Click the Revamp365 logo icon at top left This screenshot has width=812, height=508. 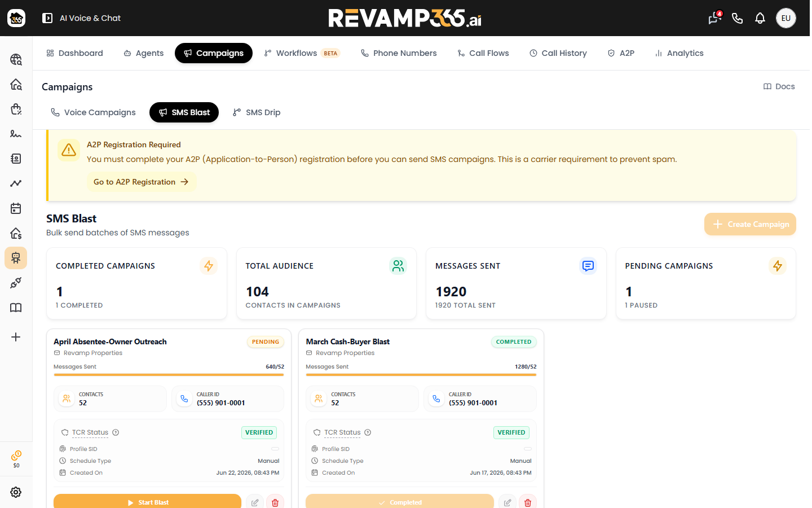(16, 18)
